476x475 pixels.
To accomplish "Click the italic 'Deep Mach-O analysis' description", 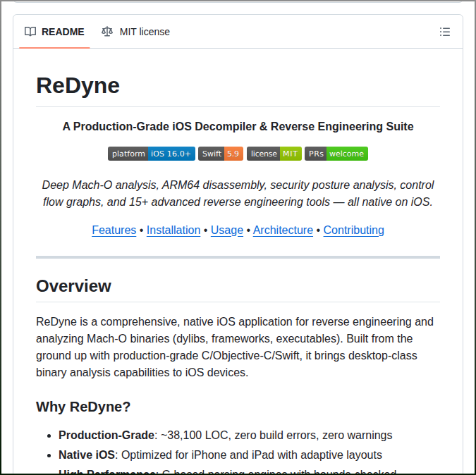I will point(238,194).
